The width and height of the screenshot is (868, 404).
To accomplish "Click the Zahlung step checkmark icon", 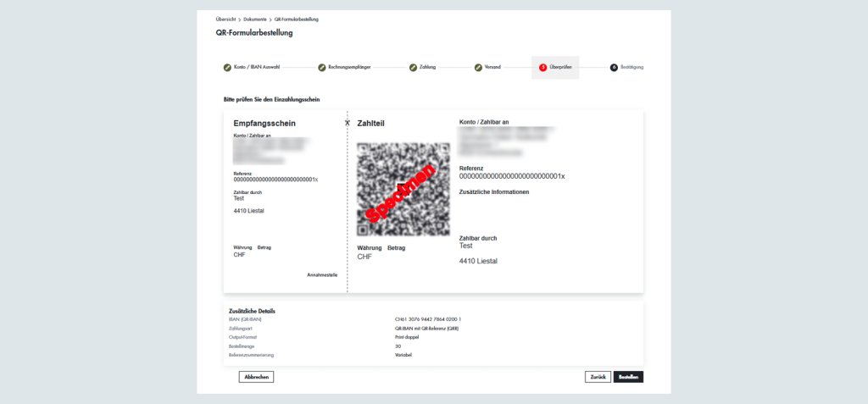I will click(x=413, y=68).
